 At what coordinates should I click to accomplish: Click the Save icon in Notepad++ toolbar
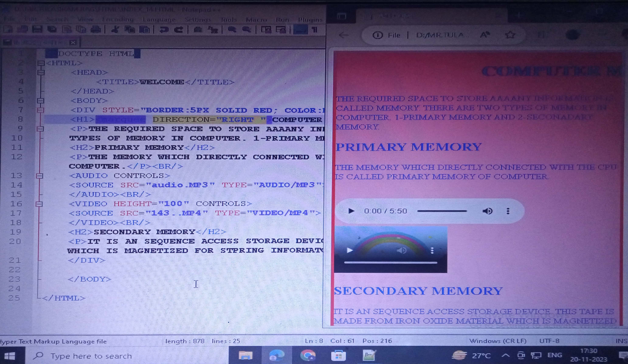click(x=37, y=30)
